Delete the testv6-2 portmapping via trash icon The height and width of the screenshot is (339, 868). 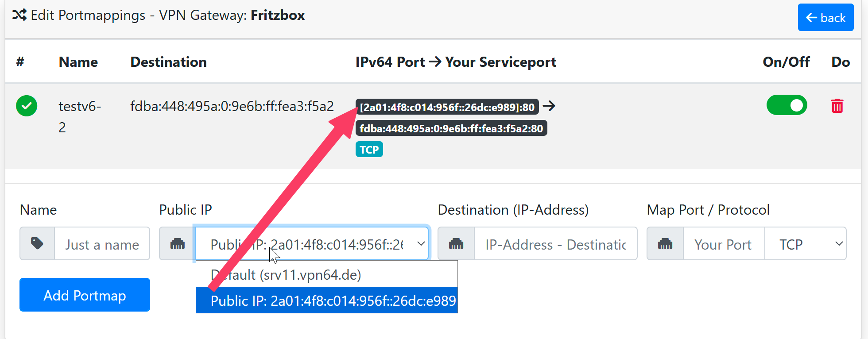tap(837, 106)
